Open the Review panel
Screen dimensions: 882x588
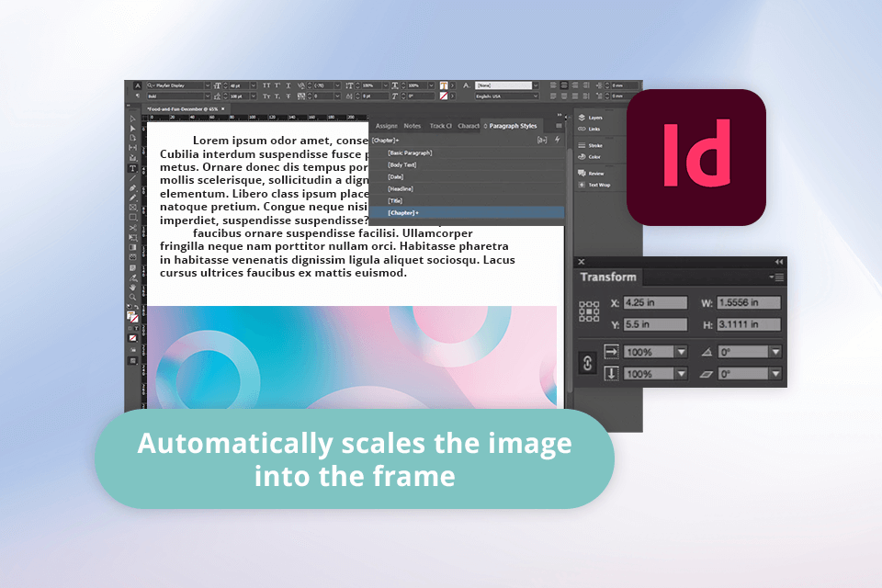[x=591, y=174]
